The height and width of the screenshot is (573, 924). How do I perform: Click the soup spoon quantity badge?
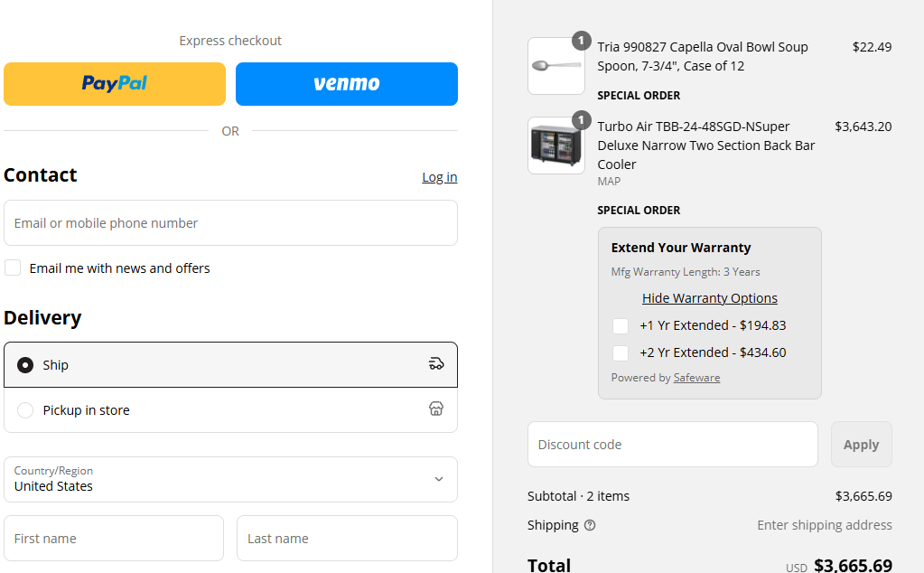(x=582, y=41)
